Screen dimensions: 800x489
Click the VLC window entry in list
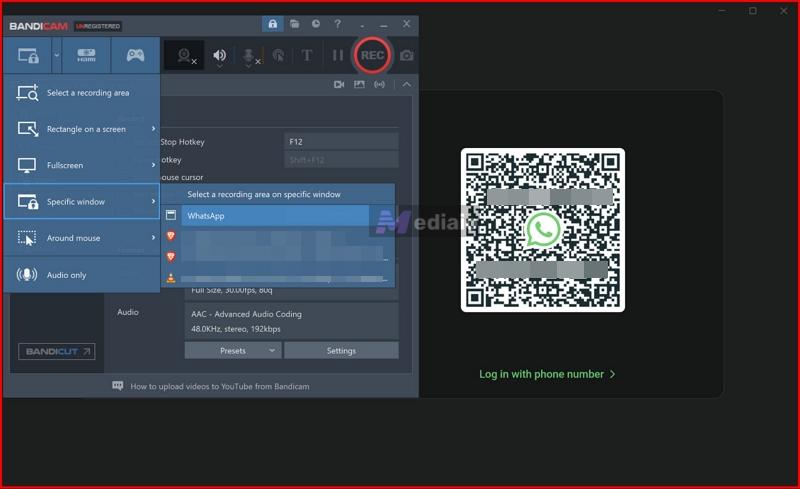tap(279, 278)
